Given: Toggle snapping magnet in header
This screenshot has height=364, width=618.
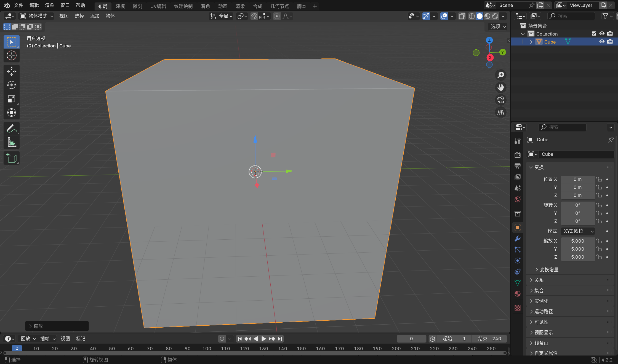Looking at the screenshot, I should [254, 16].
